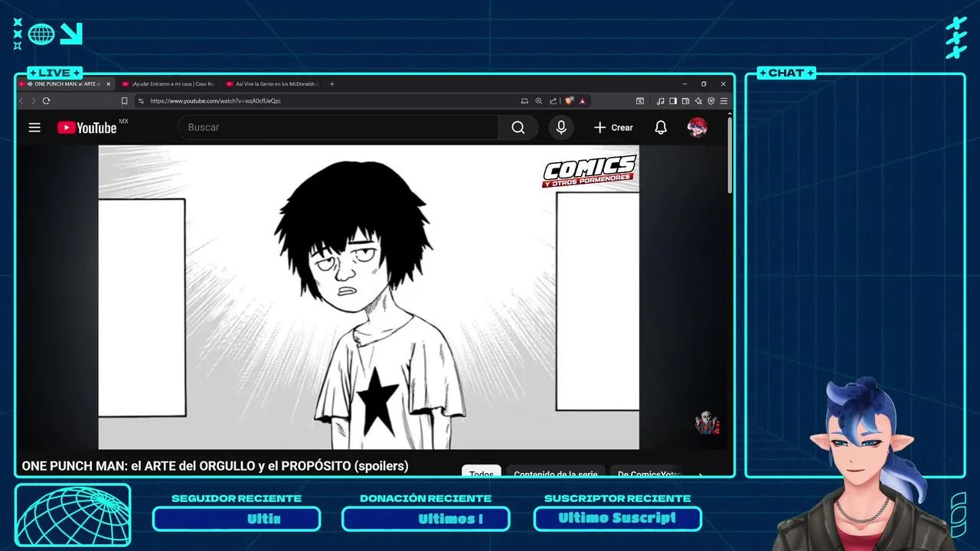
Task: Go back with the browser back arrow
Action: [22, 101]
